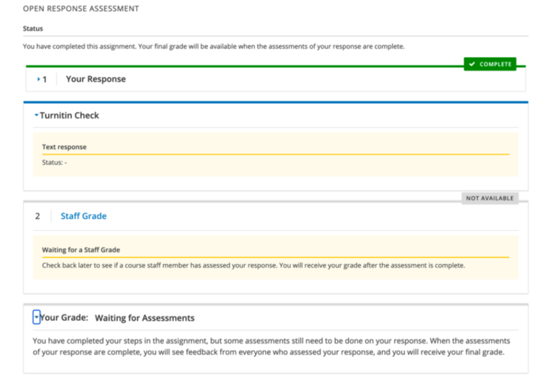The image size is (557, 392).
Task: Click step number 2 beside Staff Grade
Action: 38,216
